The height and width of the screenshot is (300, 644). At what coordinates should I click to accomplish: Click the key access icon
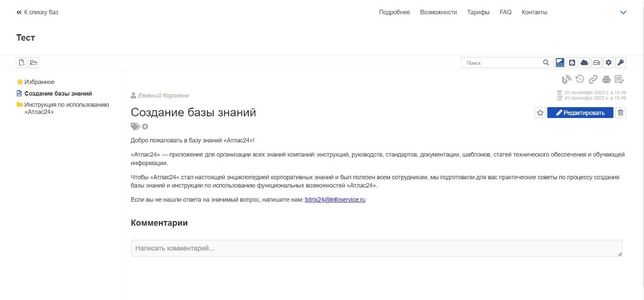pyautogui.click(x=621, y=63)
